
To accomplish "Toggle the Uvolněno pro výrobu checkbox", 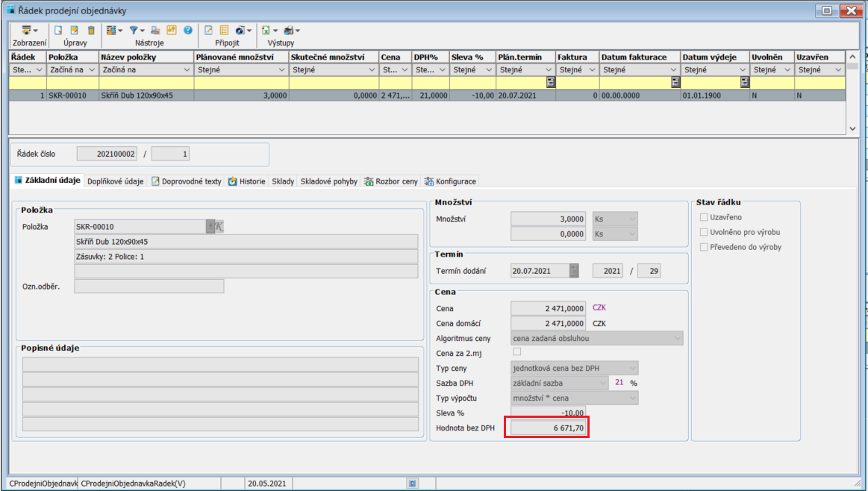I will coord(704,232).
